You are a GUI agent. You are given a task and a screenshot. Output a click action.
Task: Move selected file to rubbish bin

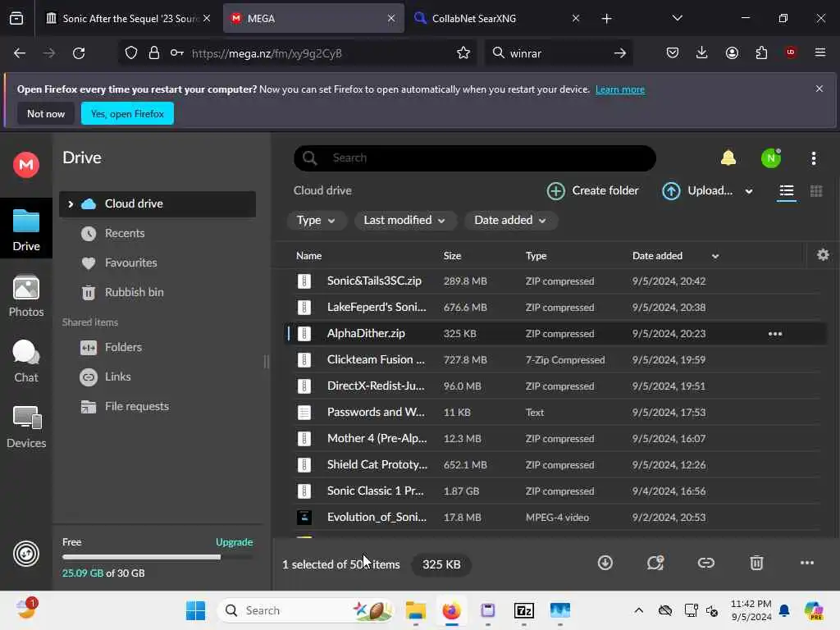pos(756,563)
